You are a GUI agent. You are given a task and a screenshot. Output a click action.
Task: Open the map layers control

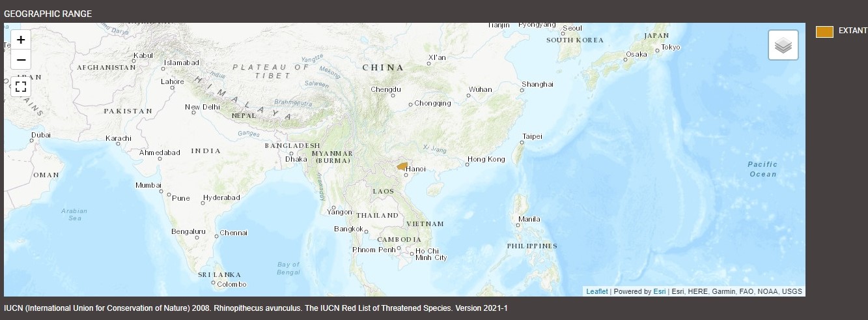pyautogui.click(x=783, y=45)
